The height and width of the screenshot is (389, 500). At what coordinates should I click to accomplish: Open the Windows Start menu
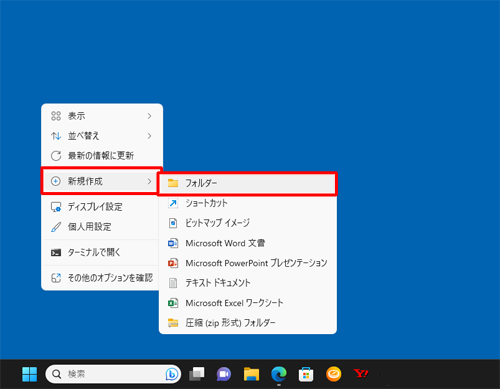(29, 374)
